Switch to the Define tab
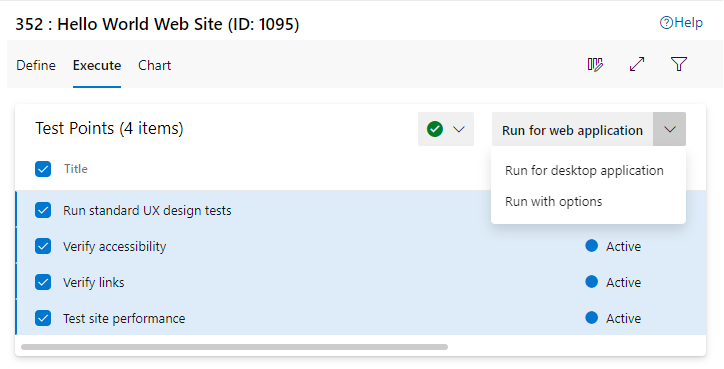 [x=36, y=65]
